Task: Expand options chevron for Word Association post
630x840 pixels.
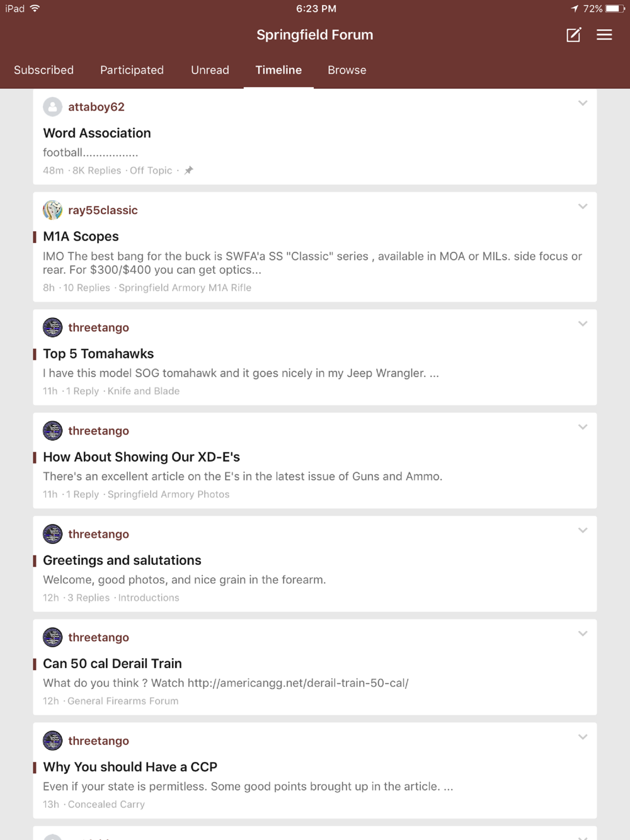Action: pos(583,103)
